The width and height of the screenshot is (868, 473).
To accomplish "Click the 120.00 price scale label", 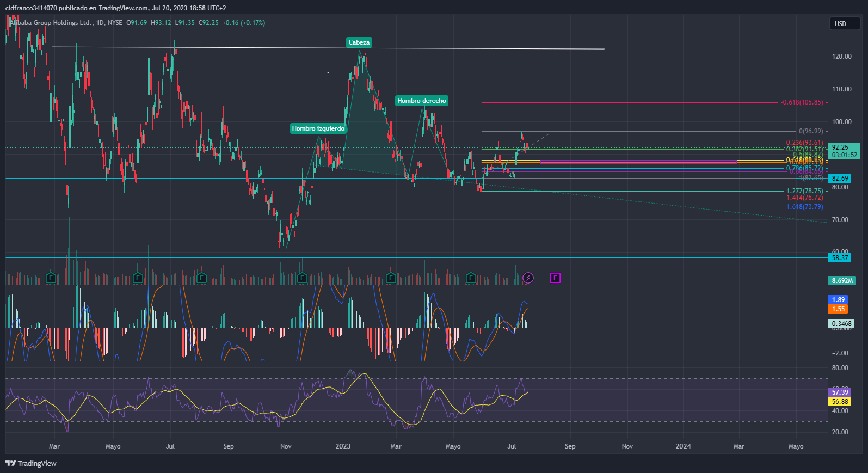I will pos(842,57).
